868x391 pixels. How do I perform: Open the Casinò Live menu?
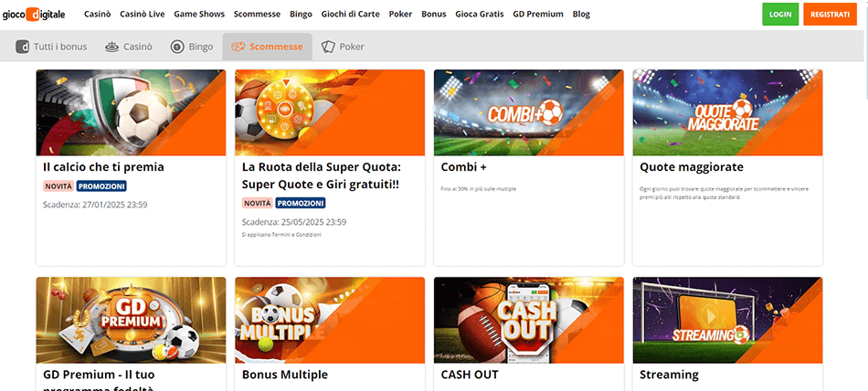tap(143, 15)
